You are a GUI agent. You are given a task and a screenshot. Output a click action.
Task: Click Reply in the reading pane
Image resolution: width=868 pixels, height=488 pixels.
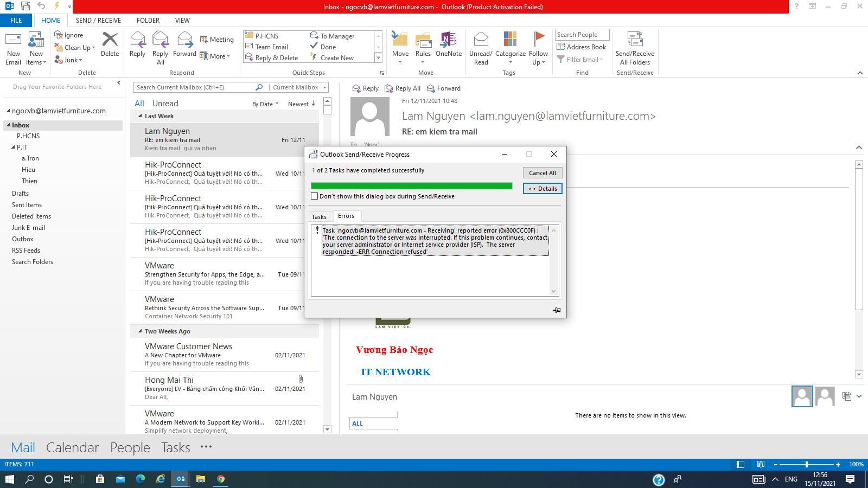[365, 88]
